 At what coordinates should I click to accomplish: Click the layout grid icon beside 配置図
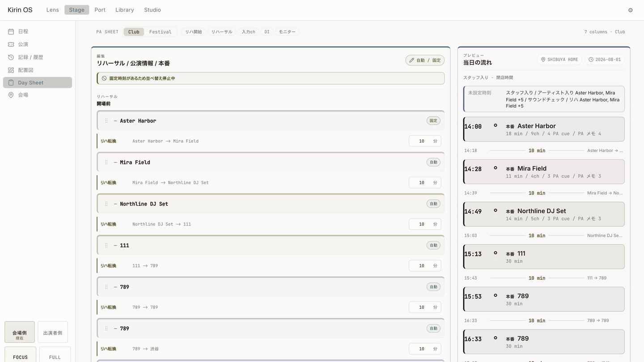pyautogui.click(x=11, y=70)
